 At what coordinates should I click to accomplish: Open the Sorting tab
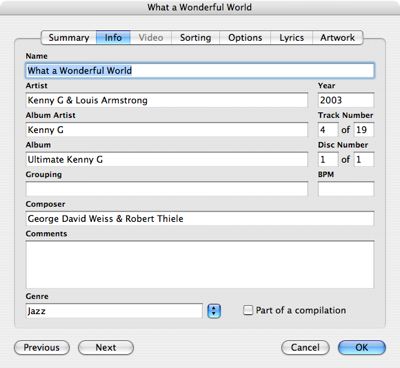coord(195,38)
